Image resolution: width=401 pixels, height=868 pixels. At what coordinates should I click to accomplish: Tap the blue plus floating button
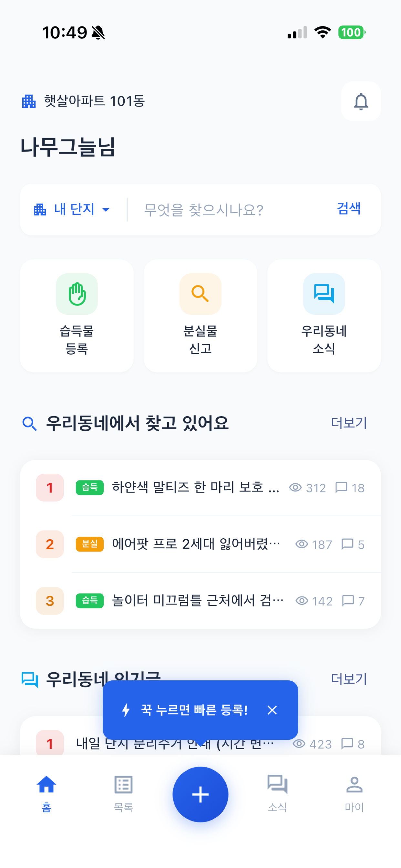coord(200,794)
